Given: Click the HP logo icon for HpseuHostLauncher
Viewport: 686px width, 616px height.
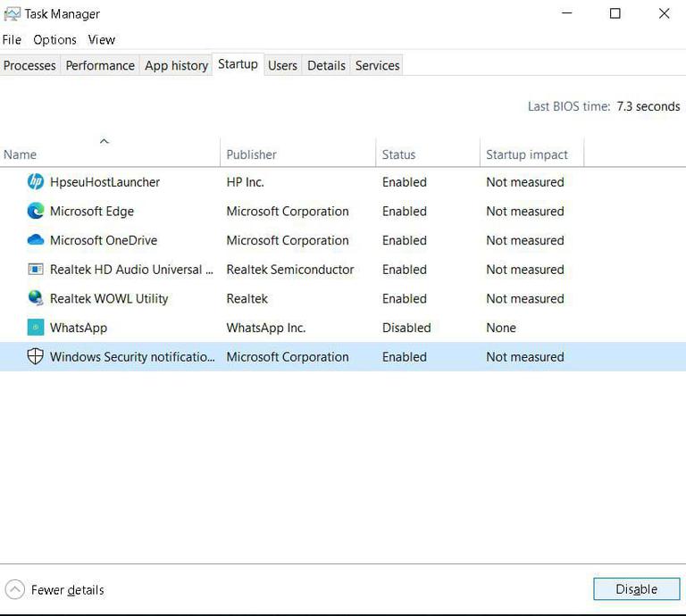Looking at the screenshot, I should (36, 181).
